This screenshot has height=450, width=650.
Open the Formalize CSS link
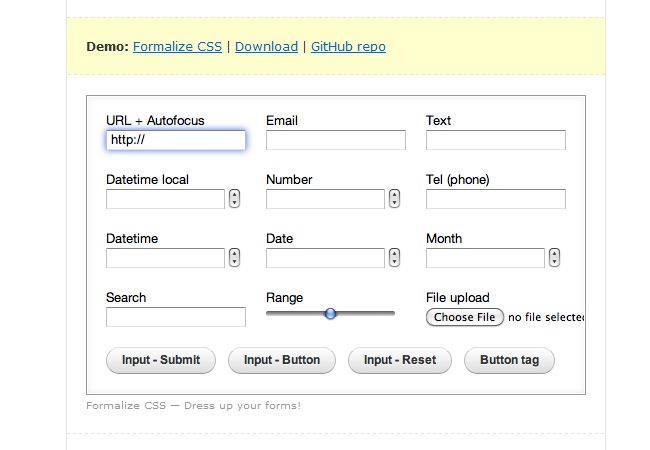pyautogui.click(x=178, y=46)
